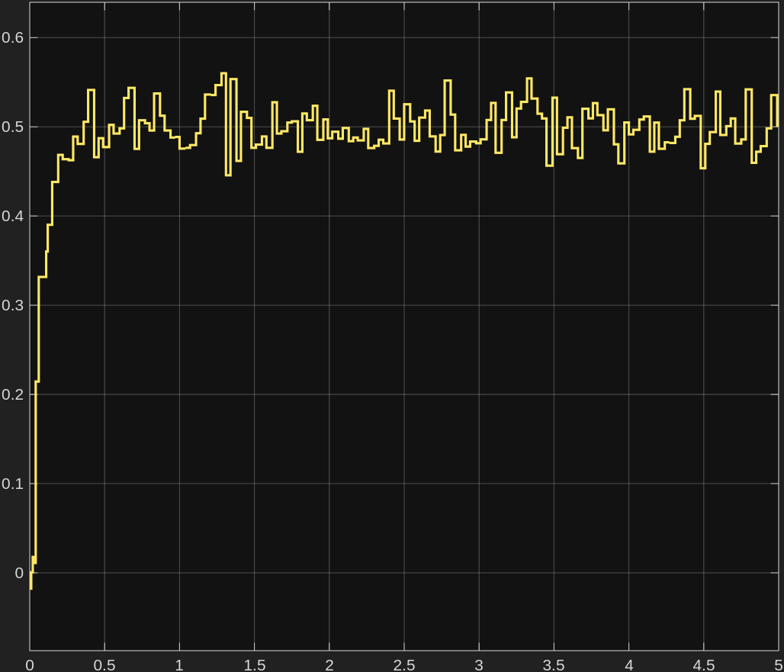Click the 1.5 x-axis tick label
This screenshot has height=672, width=784.
(x=254, y=664)
